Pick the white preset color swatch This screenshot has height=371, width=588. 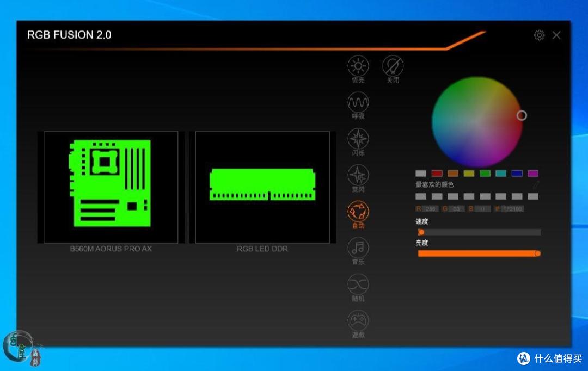coord(421,173)
